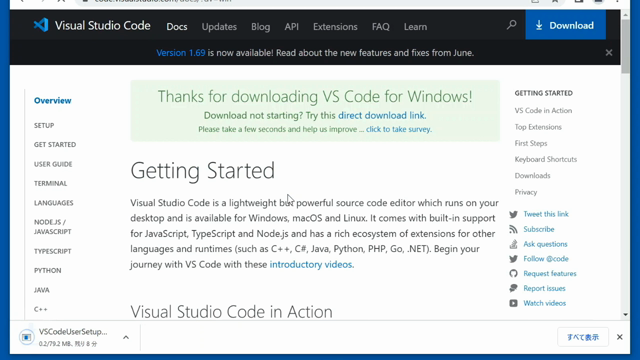Jump to VS Code in Action section
The image size is (640, 360).
point(543,111)
